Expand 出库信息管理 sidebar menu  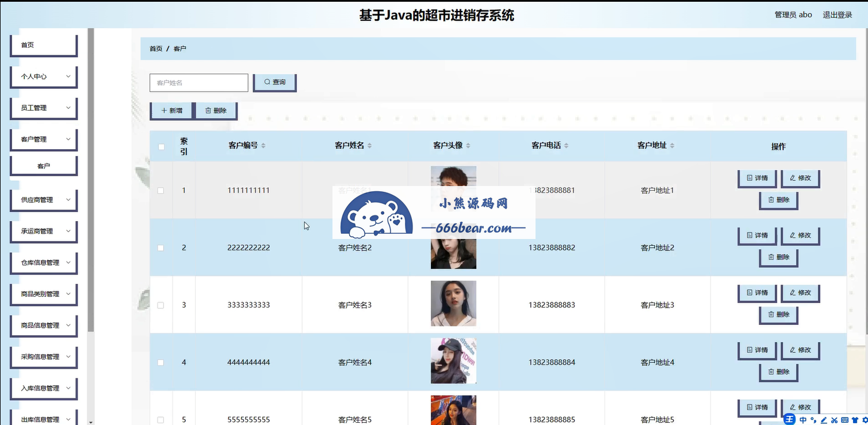pos(44,418)
